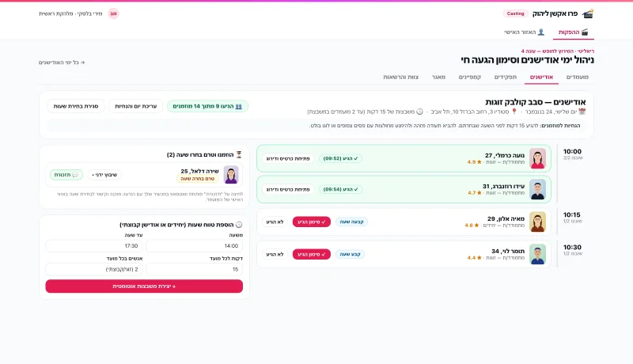The height and width of the screenshot is (364, 633).
Task: Click Shira Dalal's avatar picture
Action: (231, 175)
